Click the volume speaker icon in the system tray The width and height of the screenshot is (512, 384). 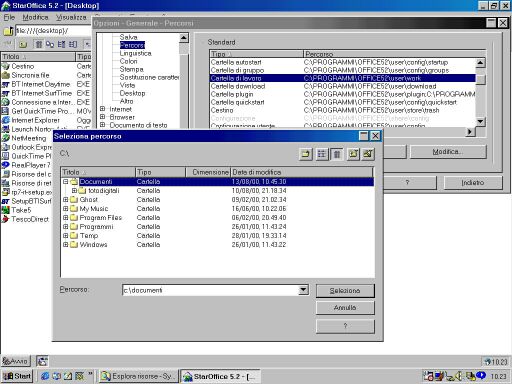(x=458, y=376)
